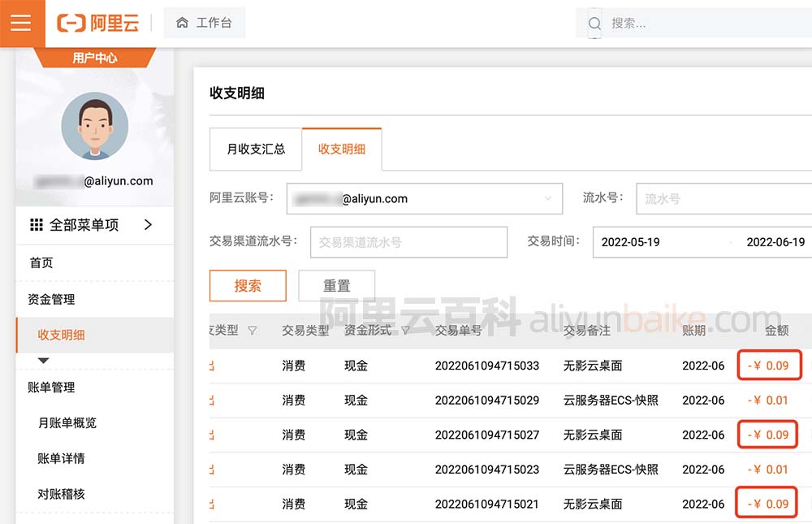
Task: Click the search magnifier icon
Action: tap(594, 24)
